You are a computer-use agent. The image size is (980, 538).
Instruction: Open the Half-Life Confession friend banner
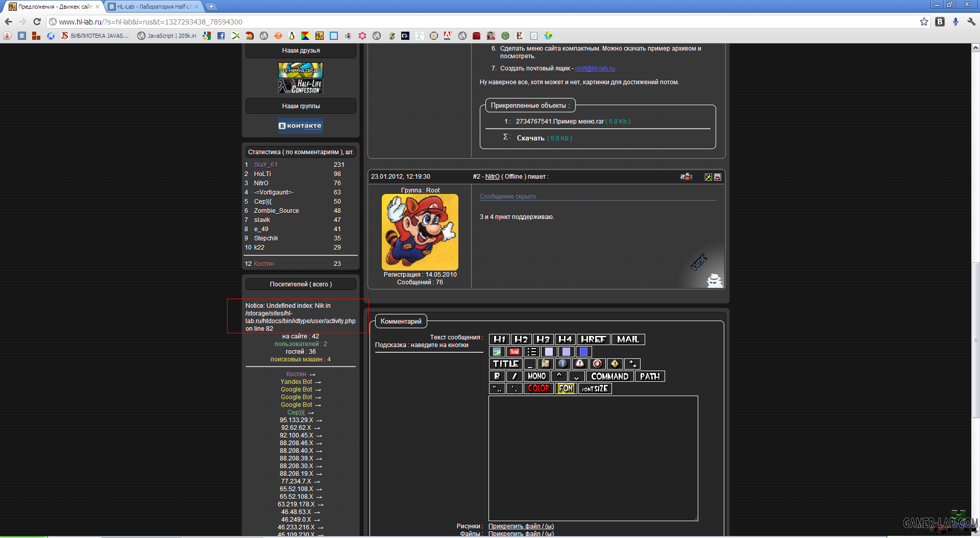[301, 86]
